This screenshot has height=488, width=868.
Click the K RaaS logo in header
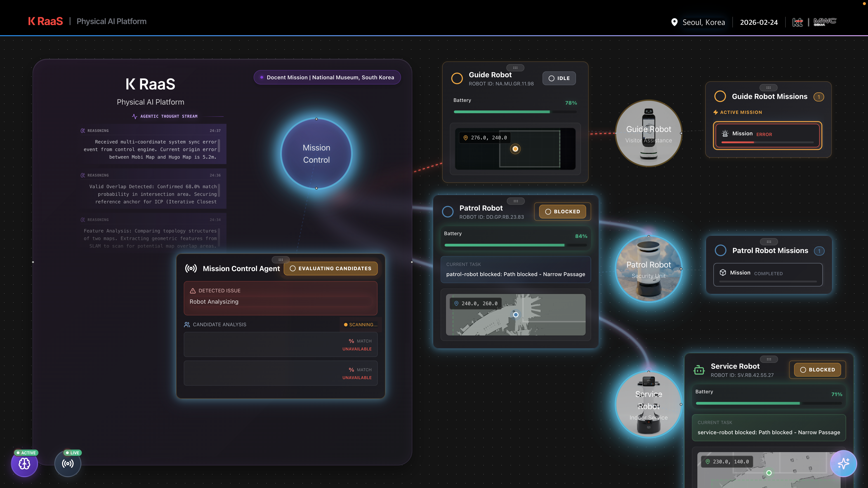[x=45, y=21]
